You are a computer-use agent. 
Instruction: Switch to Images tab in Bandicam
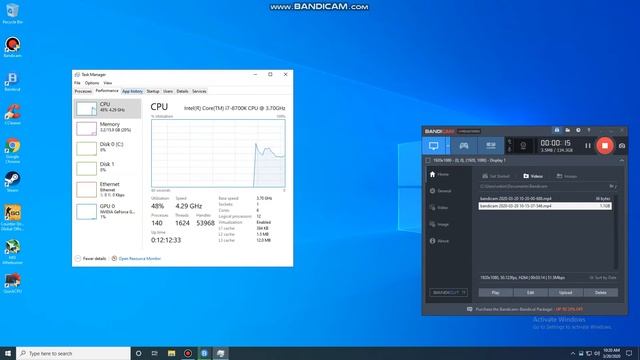coord(567,176)
